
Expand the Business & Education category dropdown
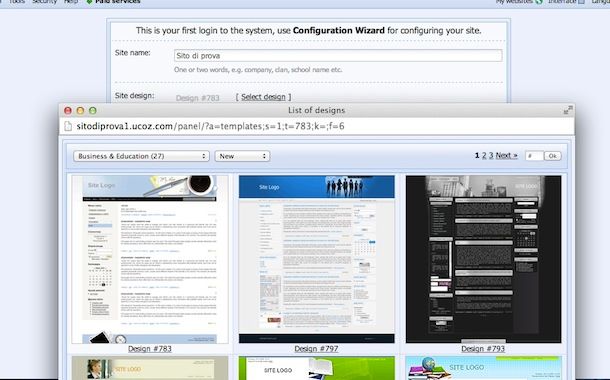click(x=141, y=156)
